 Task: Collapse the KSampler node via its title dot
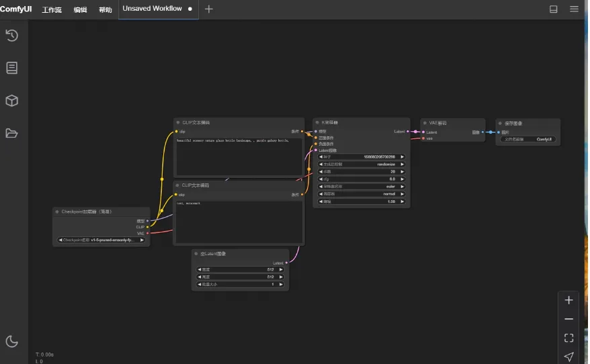(317, 123)
